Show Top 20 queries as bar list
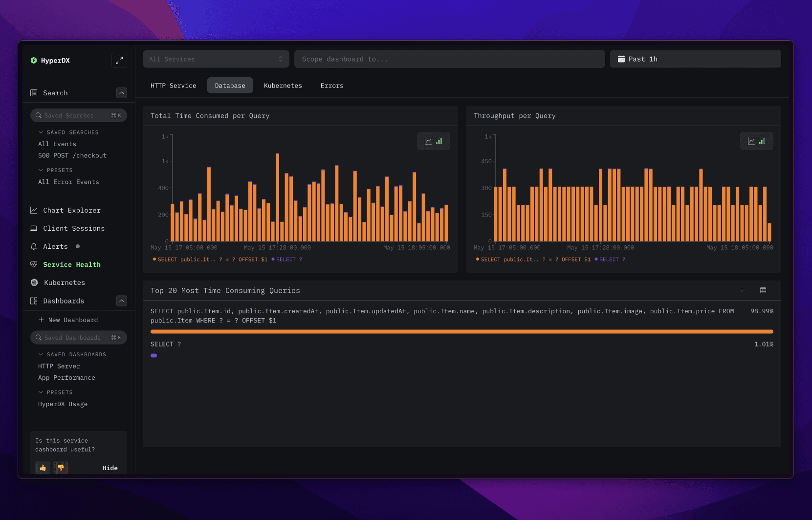Image resolution: width=812 pixels, height=520 pixels. pyautogui.click(x=743, y=290)
